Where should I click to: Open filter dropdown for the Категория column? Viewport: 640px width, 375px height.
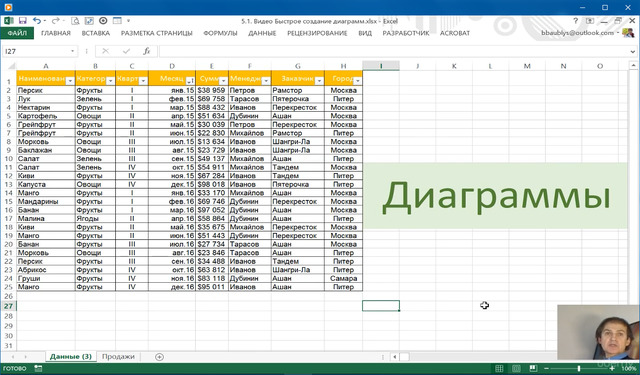(110, 81)
